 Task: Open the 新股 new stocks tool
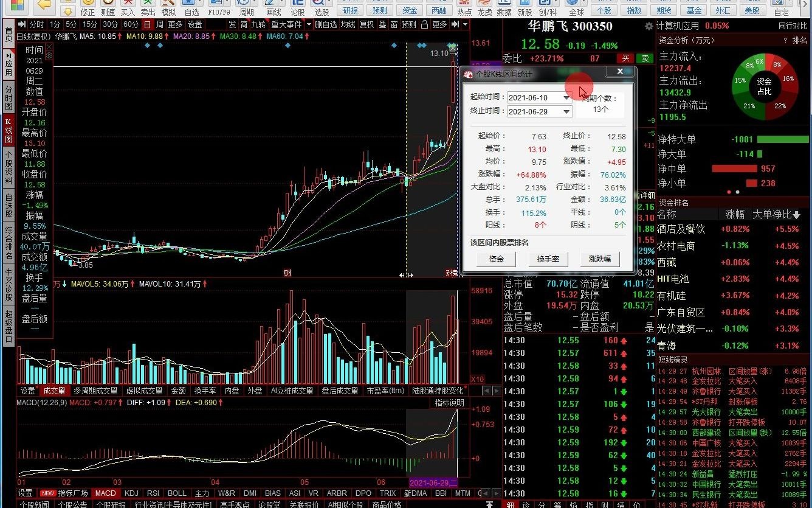pos(525,7)
